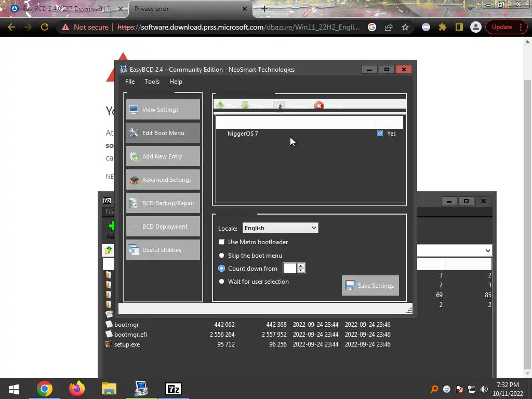Open Chrome side panel icon
This screenshot has height=399, width=532.
click(x=459, y=27)
